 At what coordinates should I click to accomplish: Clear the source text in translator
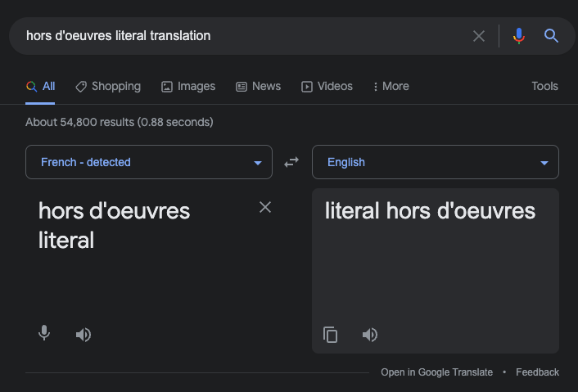tap(265, 207)
